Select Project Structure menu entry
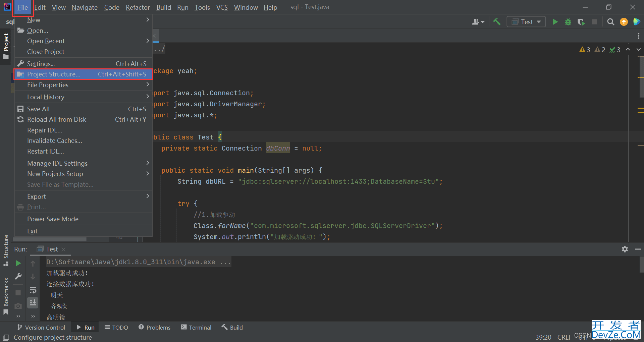Image resolution: width=644 pixels, height=342 pixels. click(x=83, y=74)
